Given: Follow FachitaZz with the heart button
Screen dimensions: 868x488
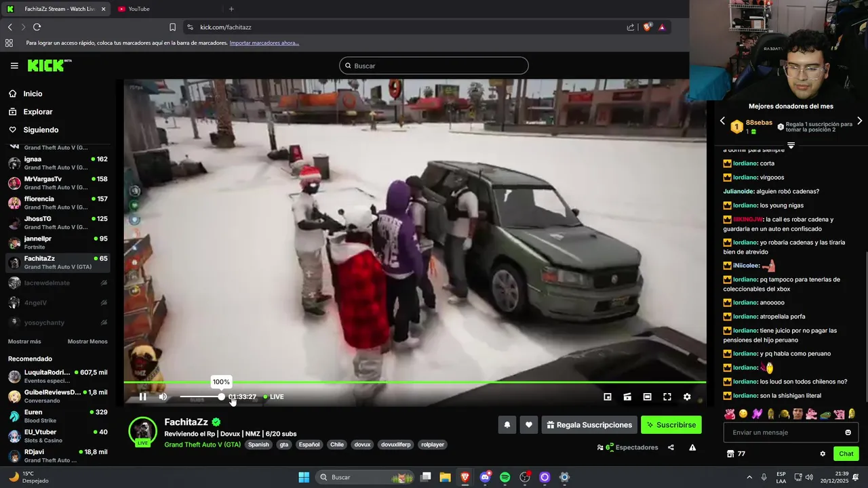Looking at the screenshot, I should click(x=529, y=425).
